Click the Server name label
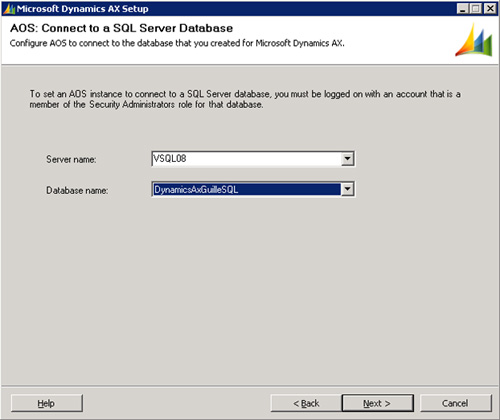The height and width of the screenshot is (420, 500). click(x=71, y=159)
